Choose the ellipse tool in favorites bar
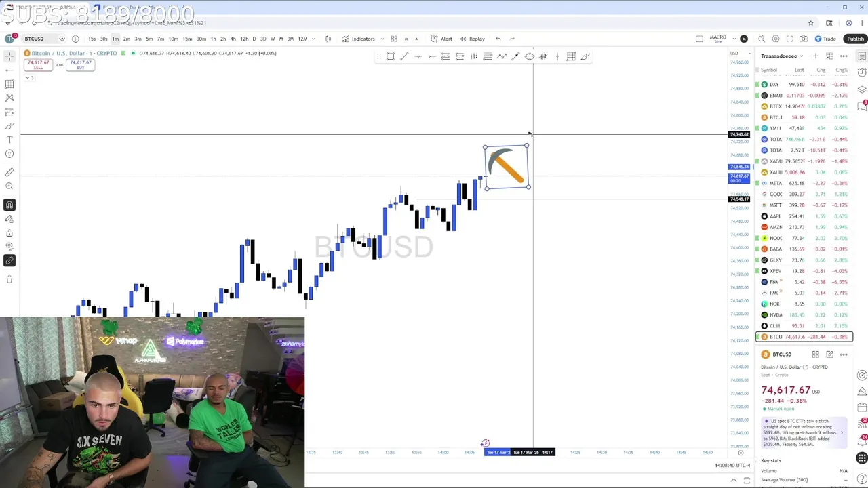 pos(530,56)
